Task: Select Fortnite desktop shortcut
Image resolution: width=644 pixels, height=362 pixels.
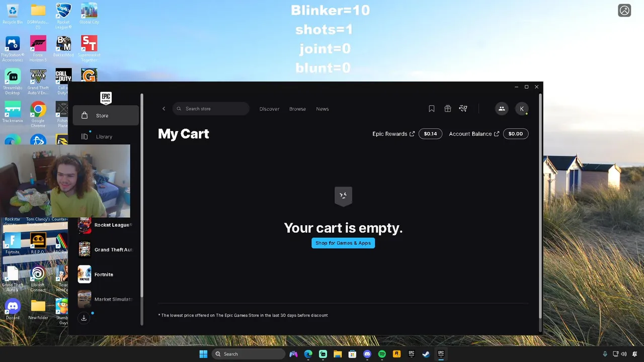Action: coord(13,243)
